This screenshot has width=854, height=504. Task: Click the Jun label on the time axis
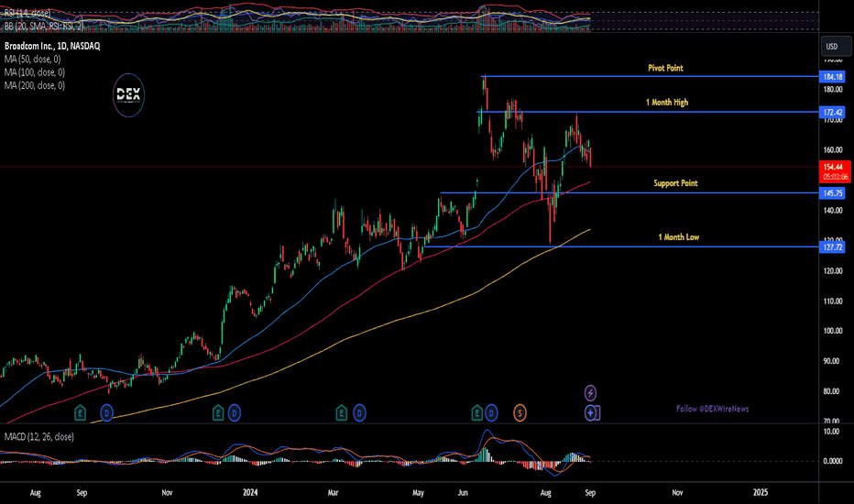[463, 493]
